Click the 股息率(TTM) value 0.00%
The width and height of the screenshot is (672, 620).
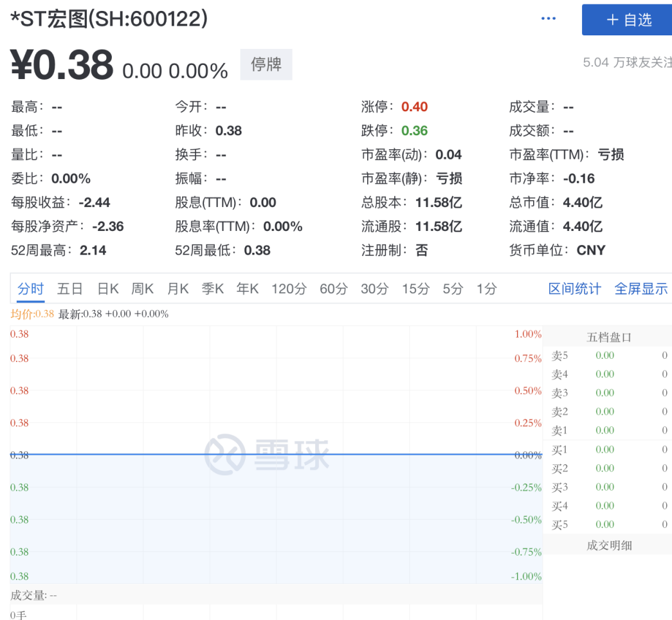pos(283,226)
